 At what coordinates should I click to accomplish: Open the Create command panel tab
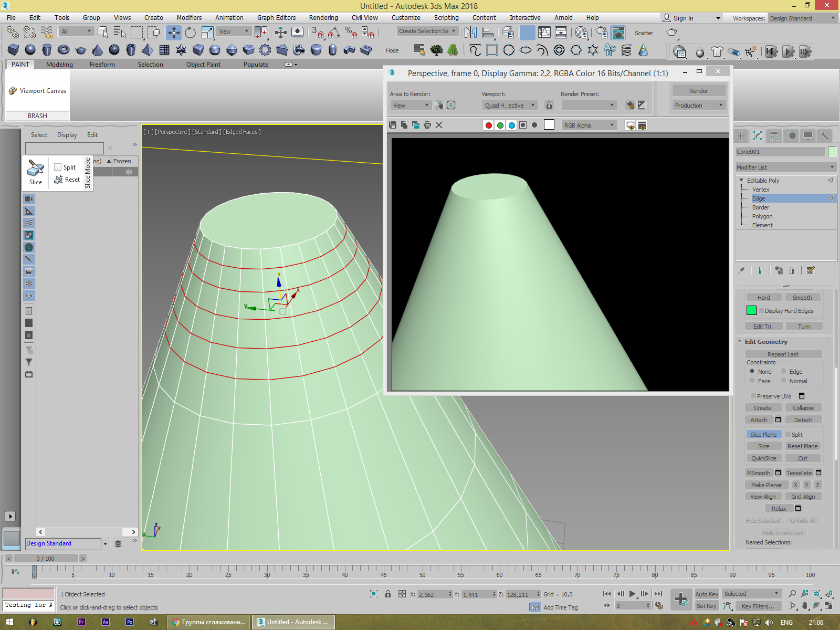tap(741, 136)
